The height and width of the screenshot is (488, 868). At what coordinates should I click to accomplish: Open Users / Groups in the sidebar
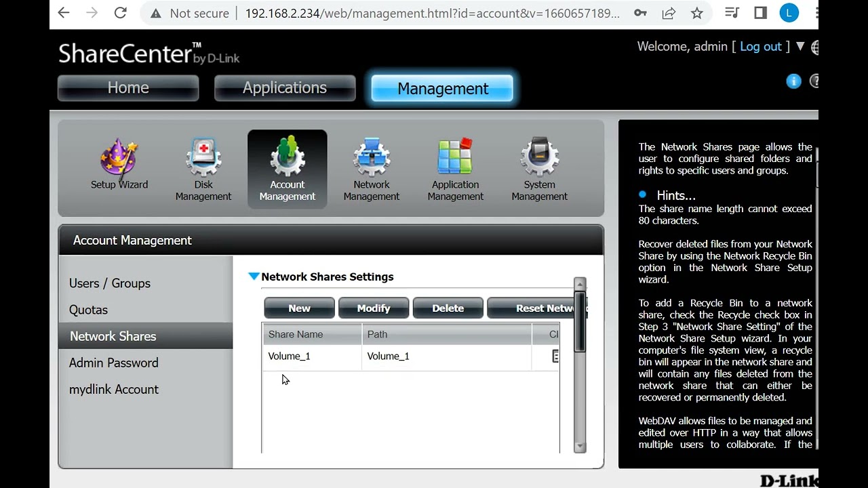pyautogui.click(x=110, y=283)
